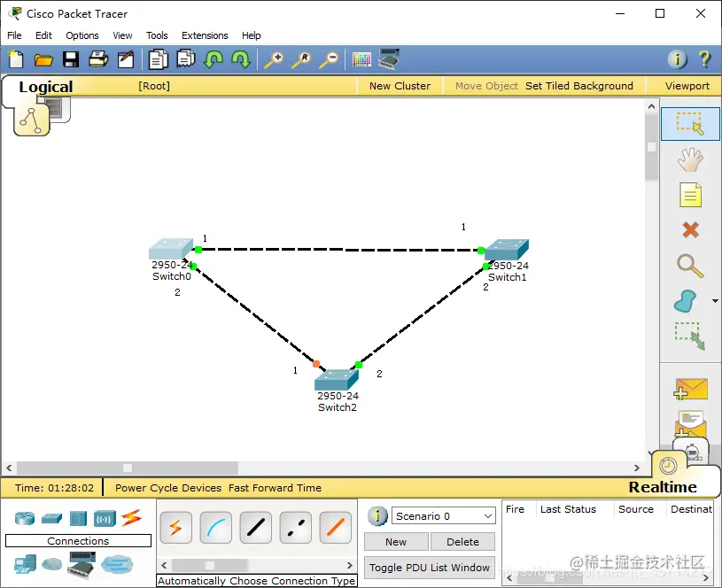The height and width of the screenshot is (588, 722).
Task: Click the New file icon
Action: click(x=16, y=59)
